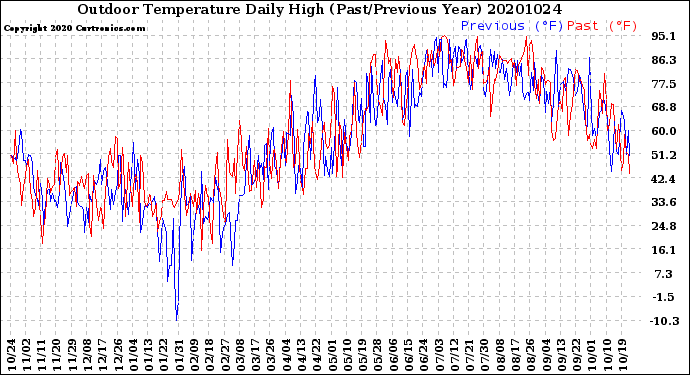Click the 24.8 y-axis value
Image resolution: width=690 pixels, height=375 pixels.
pos(663,226)
